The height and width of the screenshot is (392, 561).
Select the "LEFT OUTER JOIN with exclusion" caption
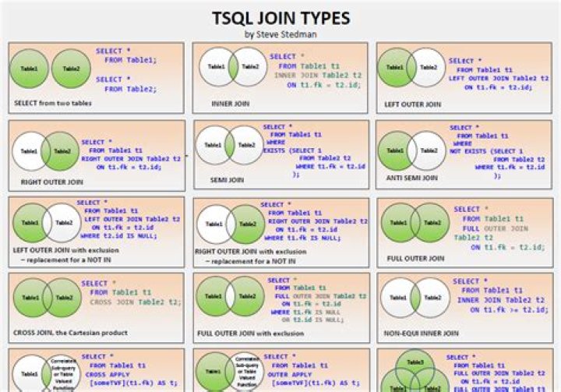(x=65, y=250)
